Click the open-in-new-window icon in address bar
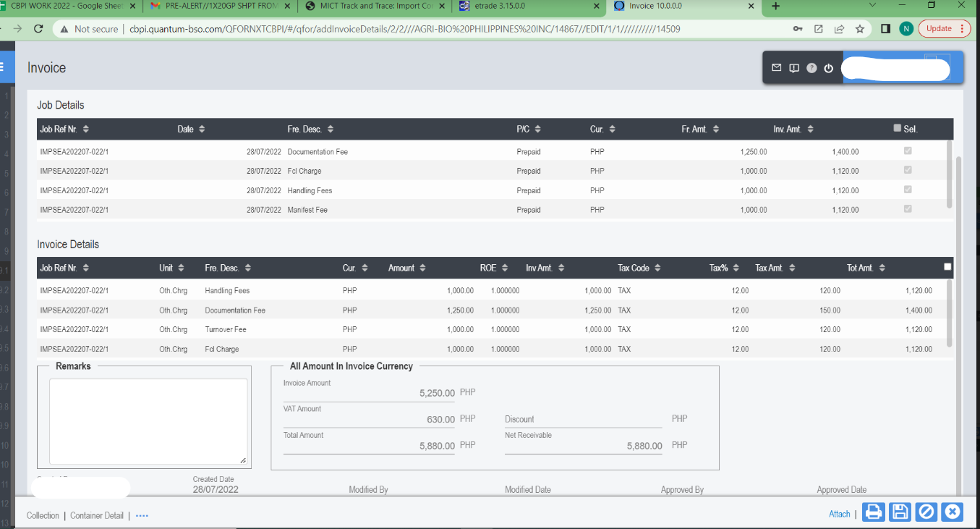980x529 pixels. (818, 29)
